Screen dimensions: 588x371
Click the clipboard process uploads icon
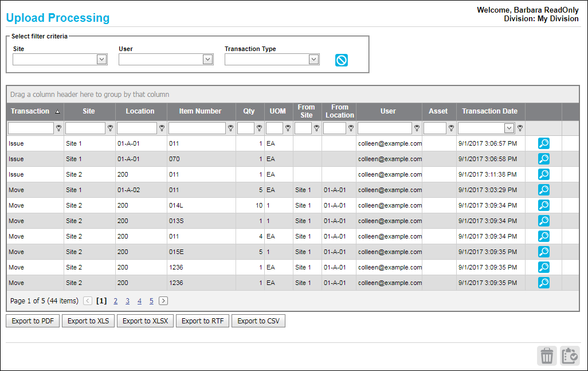tap(570, 356)
